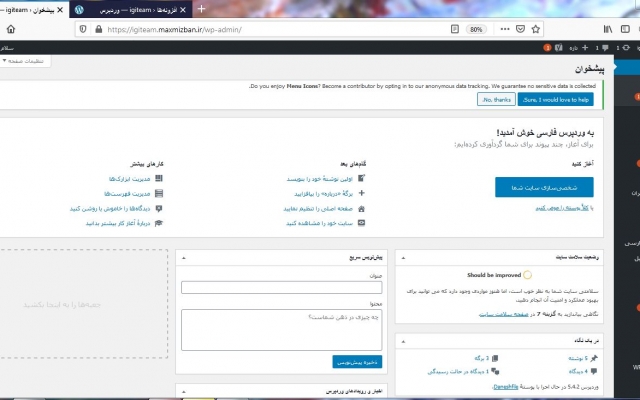Open مدیریت ابزارک‌ها manage widgets link
The width and height of the screenshot is (640, 400).
pyautogui.click(x=129, y=179)
